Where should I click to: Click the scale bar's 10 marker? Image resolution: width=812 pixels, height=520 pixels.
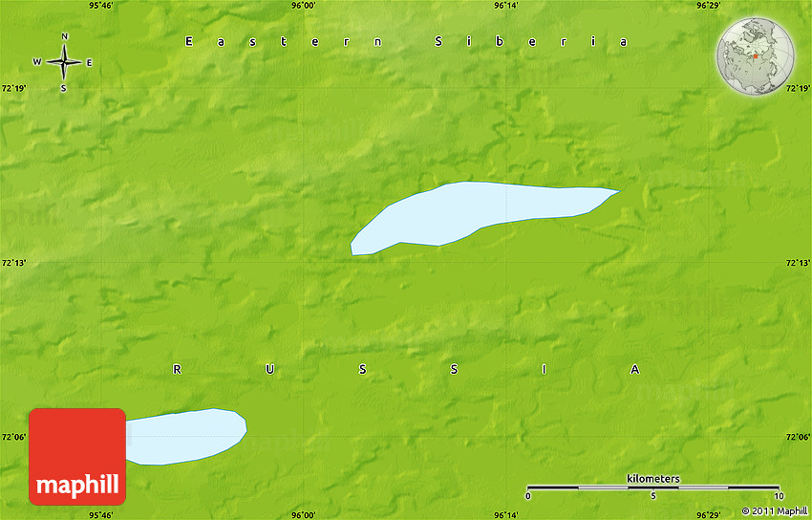point(779,496)
